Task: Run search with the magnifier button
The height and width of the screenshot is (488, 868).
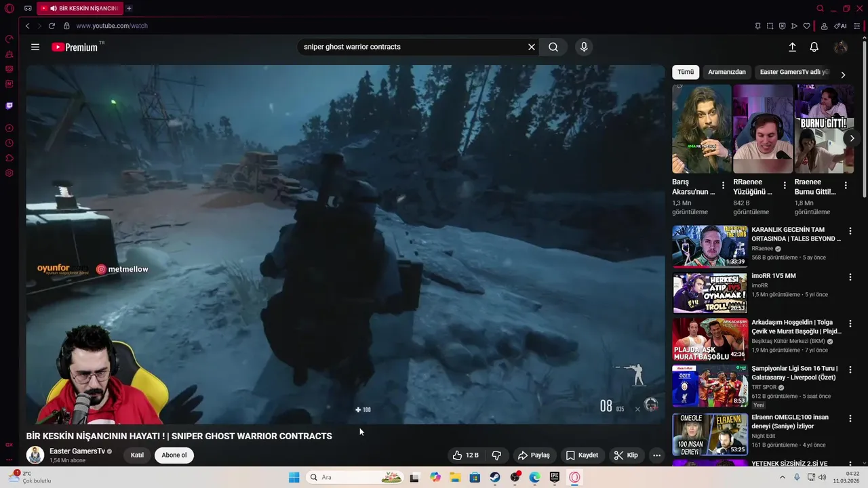Action: (x=553, y=47)
